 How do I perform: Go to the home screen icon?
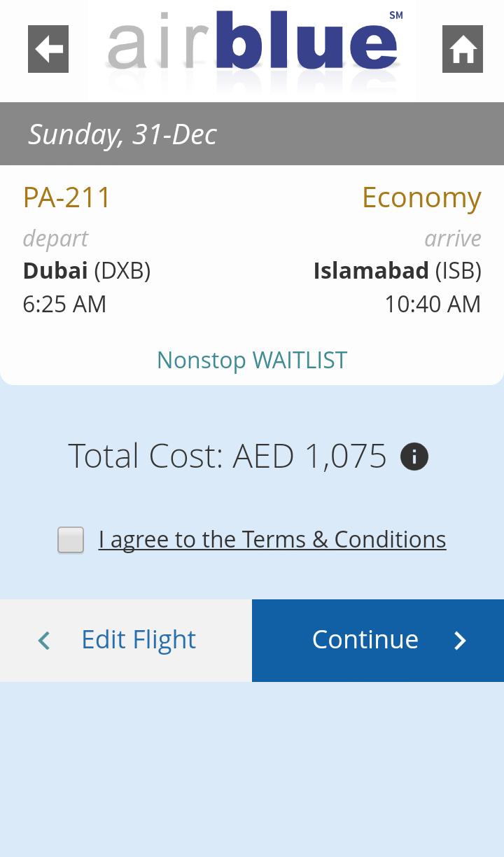coord(463,49)
